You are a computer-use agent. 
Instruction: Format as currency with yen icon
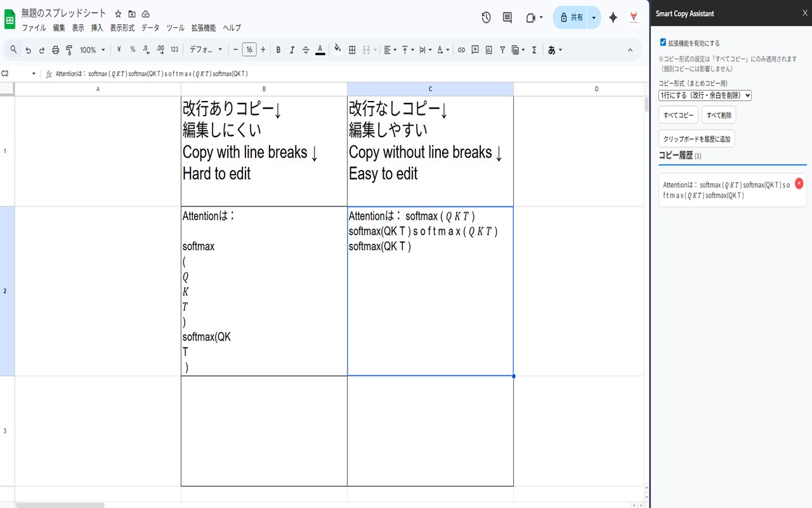pos(119,50)
